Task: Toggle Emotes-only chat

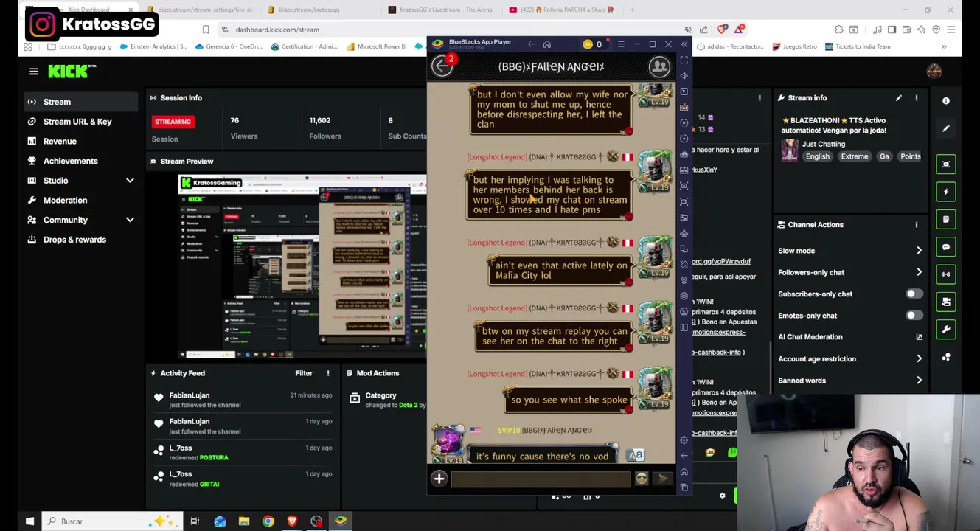Action: 914,316
